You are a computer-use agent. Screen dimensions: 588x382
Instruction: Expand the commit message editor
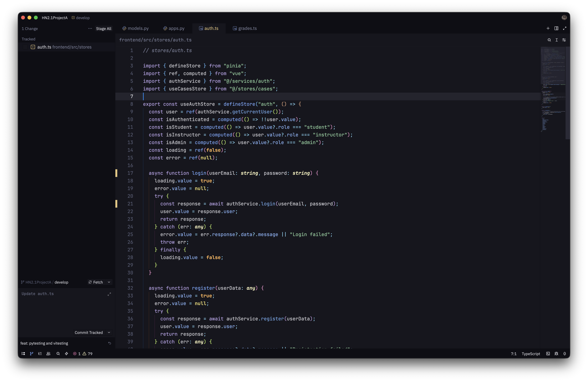tap(109, 294)
